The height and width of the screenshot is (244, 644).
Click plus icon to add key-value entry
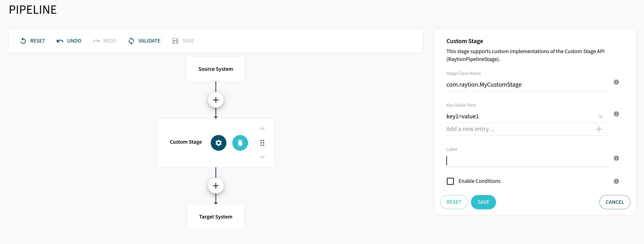599,129
